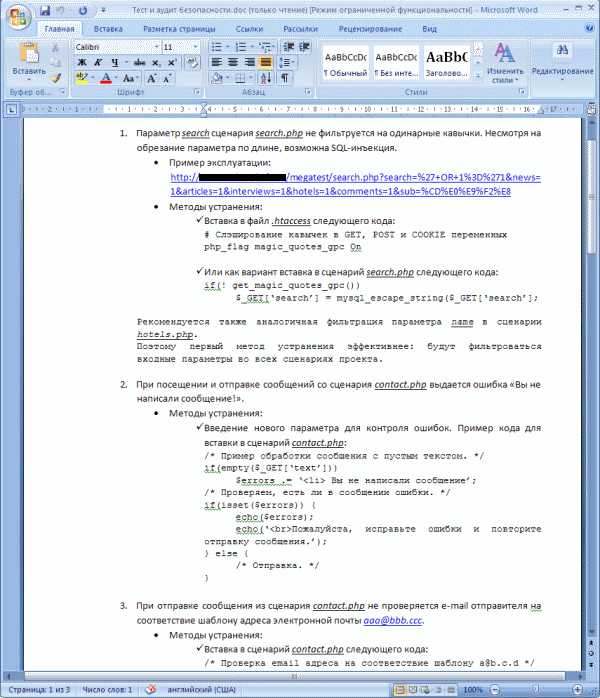Click the Shrink Font icon
Screen dimensions: 600x698
pyautogui.click(x=167, y=78)
